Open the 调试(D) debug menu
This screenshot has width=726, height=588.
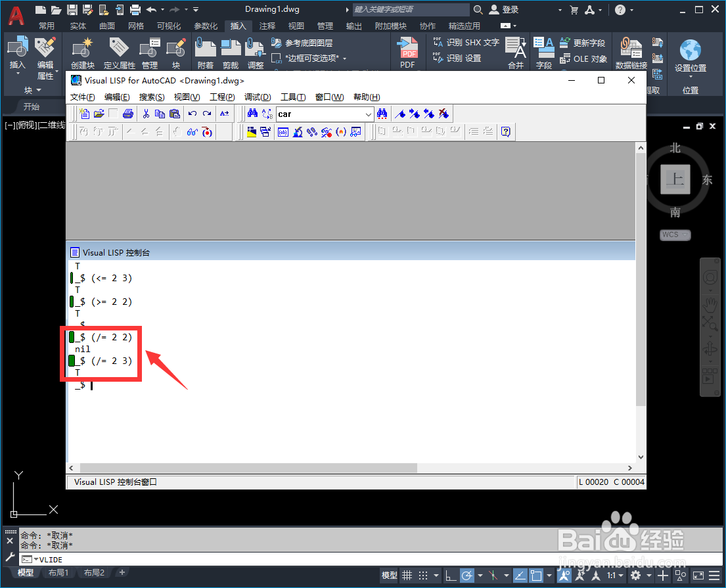258,97
